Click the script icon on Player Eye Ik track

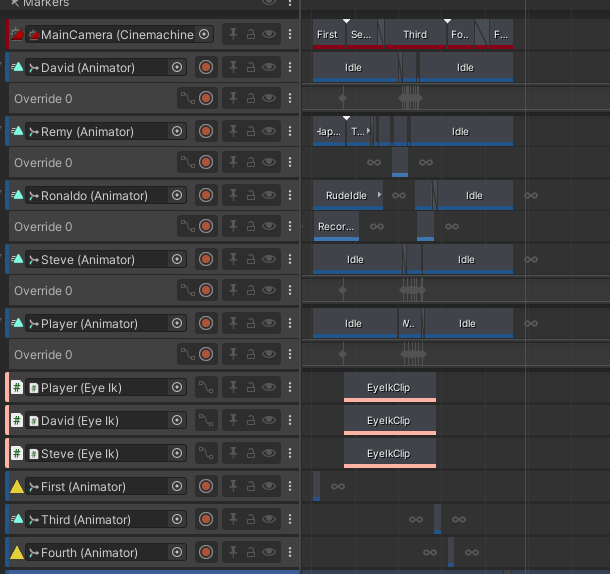pyautogui.click(x=17, y=387)
